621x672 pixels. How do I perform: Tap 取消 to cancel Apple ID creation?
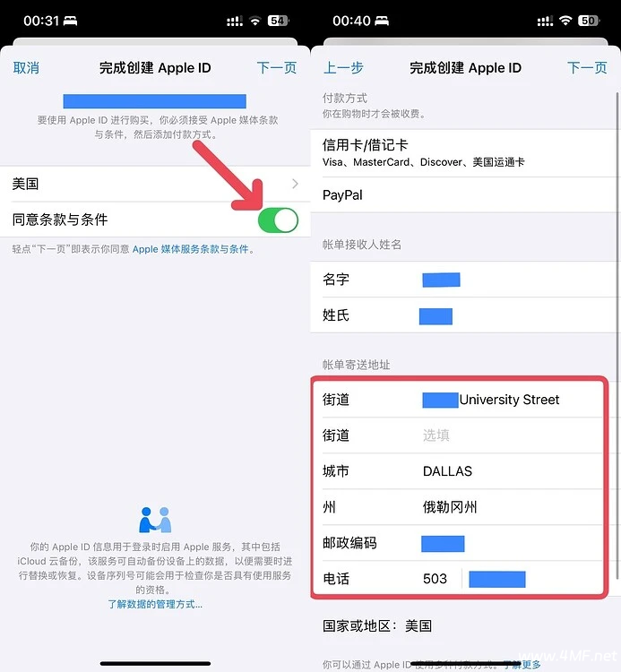pos(26,68)
